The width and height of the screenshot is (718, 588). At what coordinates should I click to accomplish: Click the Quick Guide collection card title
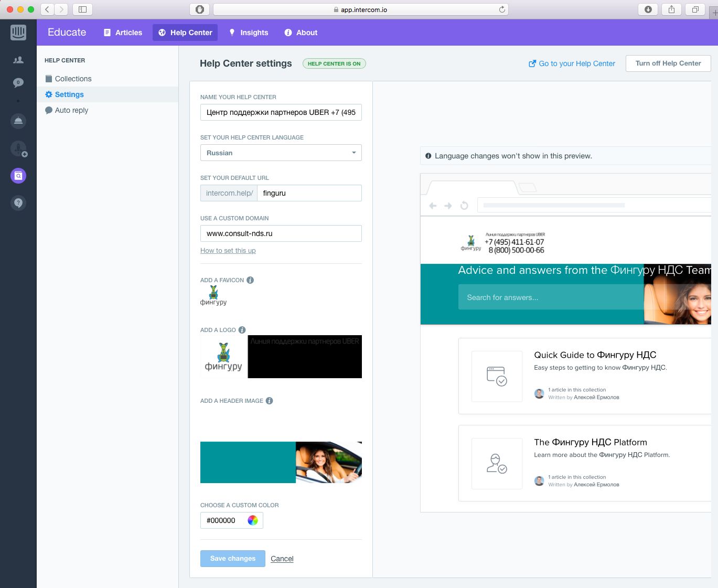click(x=595, y=355)
